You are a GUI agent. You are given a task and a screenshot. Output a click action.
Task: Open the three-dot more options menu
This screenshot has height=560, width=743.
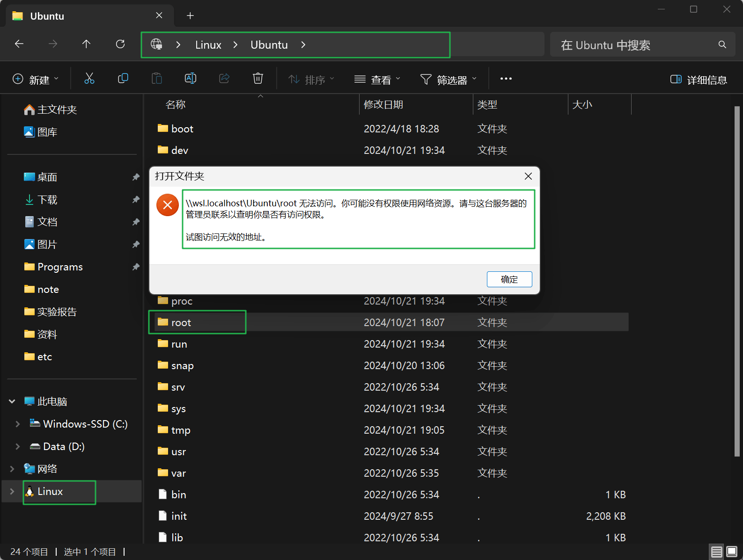point(506,79)
